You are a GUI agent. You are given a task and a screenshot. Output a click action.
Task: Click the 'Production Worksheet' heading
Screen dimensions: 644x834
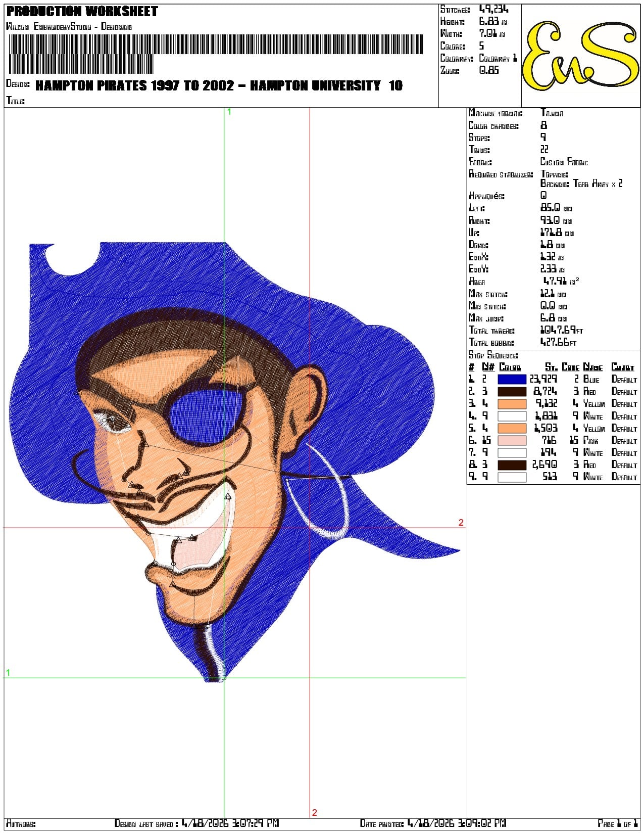82,11
